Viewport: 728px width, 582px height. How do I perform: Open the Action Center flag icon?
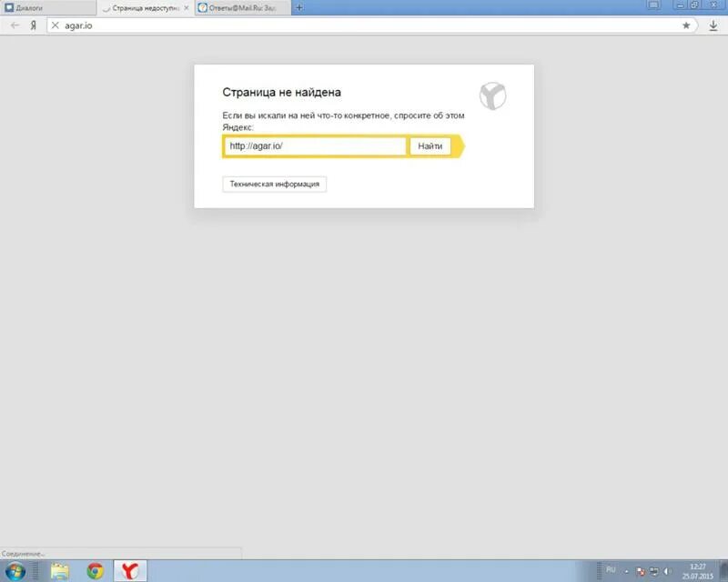(x=641, y=571)
